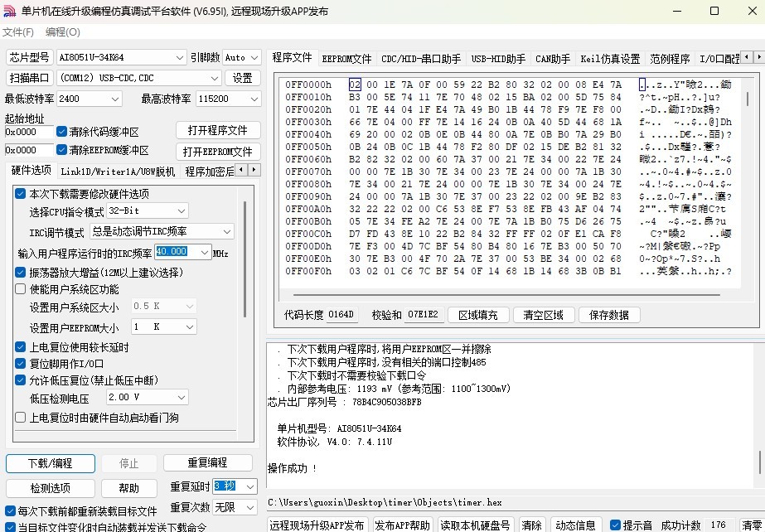Open the 文件(F) menu
The width and height of the screenshot is (765, 532).
pos(18,32)
